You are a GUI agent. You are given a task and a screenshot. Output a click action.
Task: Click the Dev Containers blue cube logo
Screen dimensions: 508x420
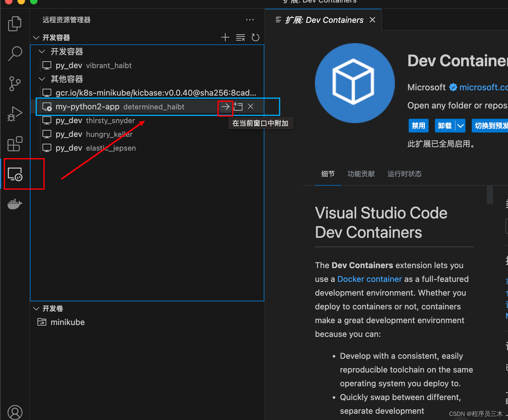tap(355, 83)
